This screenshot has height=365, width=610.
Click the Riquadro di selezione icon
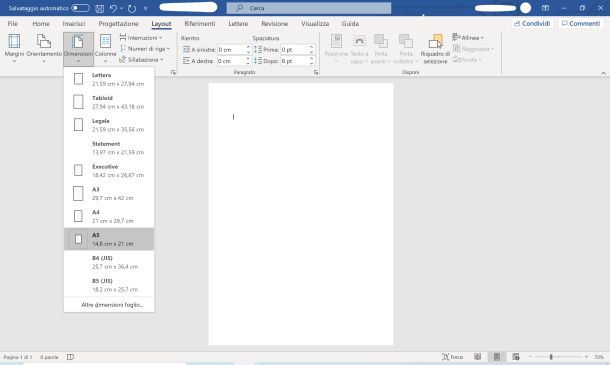[435, 42]
